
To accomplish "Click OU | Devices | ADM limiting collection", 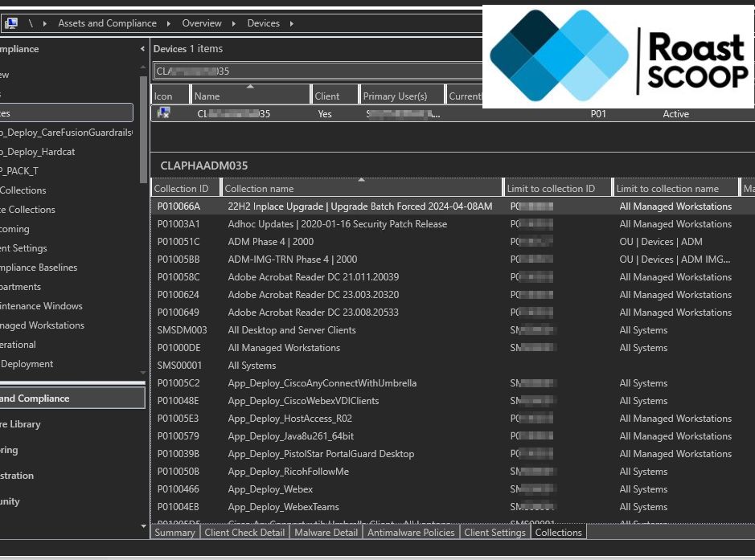I will coord(661,242).
